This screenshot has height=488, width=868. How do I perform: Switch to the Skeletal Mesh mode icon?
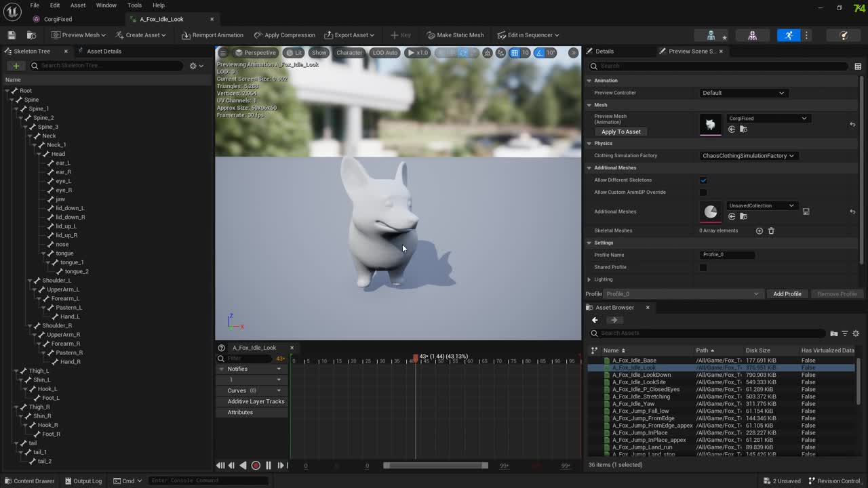pyautogui.click(x=752, y=35)
